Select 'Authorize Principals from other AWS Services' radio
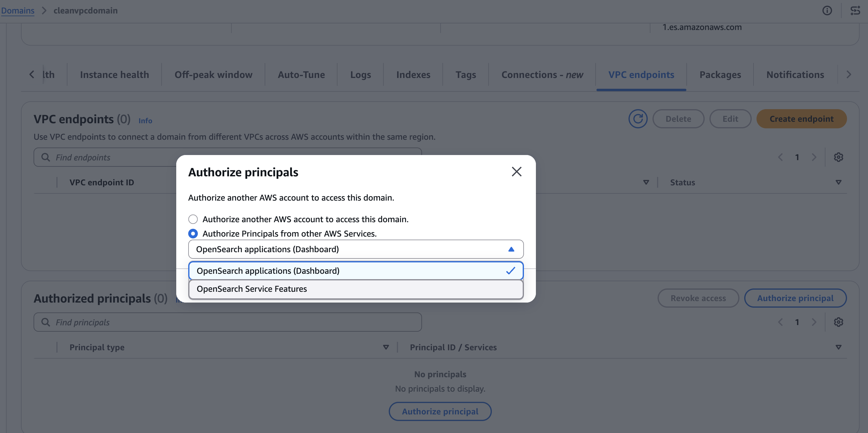Image resolution: width=868 pixels, height=433 pixels. point(193,233)
